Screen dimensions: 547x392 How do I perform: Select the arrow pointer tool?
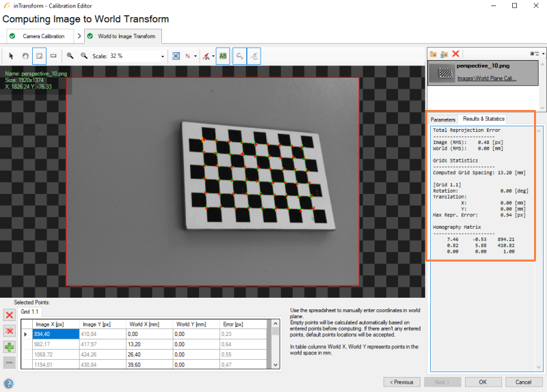tap(12, 56)
